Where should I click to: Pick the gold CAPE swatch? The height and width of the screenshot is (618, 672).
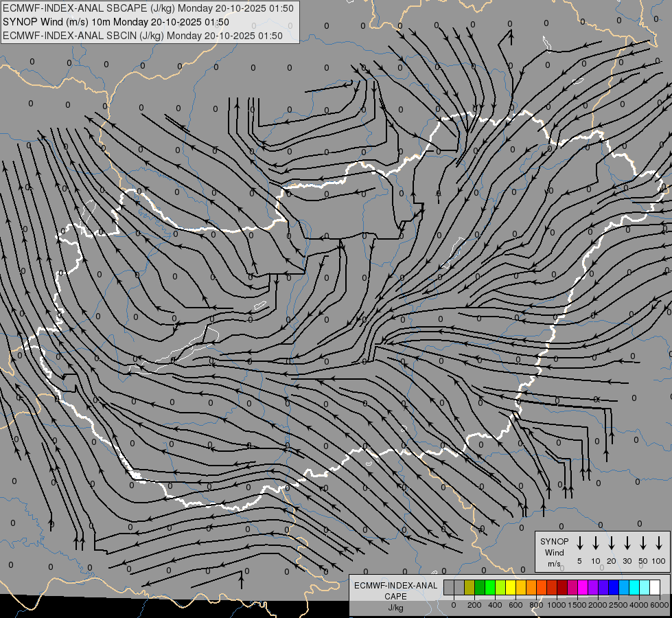click(x=521, y=587)
